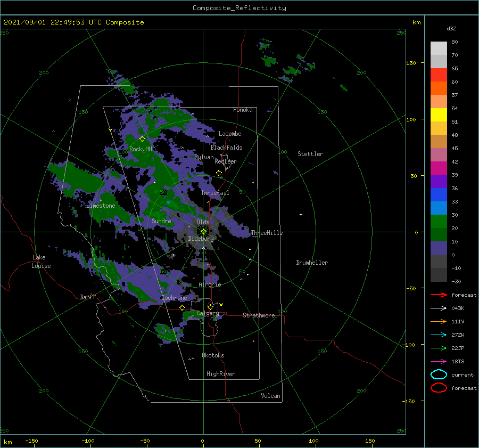The height and width of the screenshot is (448, 479).
Task: Click the magenta 39 dBZ color swatch
Action: tap(439, 168)
